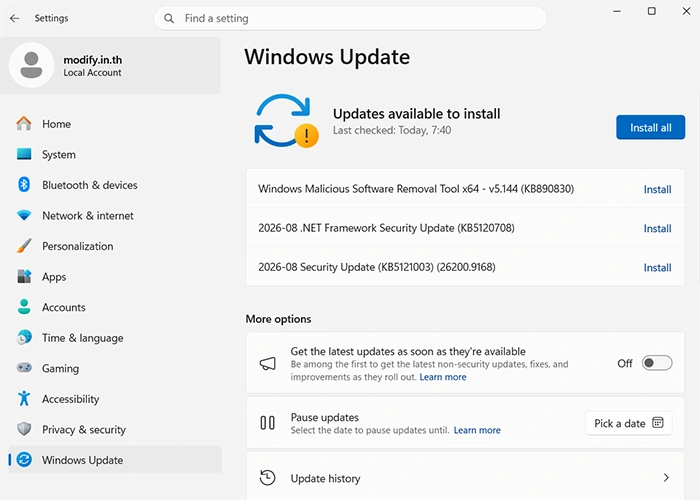Expand Update history with chevron
The width and height of the screenshot is (700, 500).
coord(666,478)
